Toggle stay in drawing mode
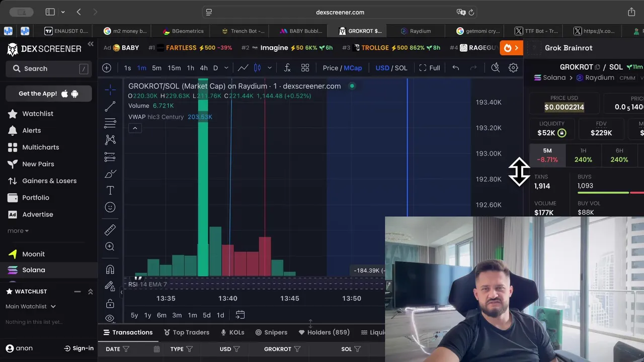The height and width of the screenshot is (362, 644). (110, 286)
